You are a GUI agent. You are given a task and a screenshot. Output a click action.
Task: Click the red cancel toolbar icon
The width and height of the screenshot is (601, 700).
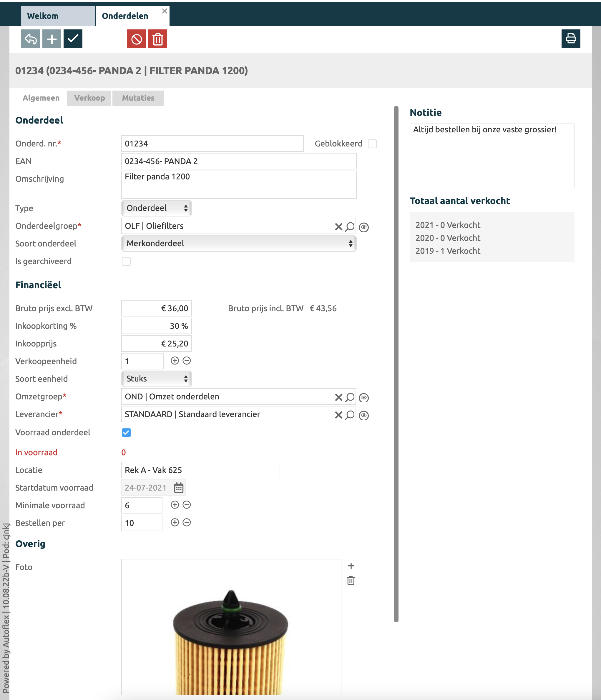136,39
